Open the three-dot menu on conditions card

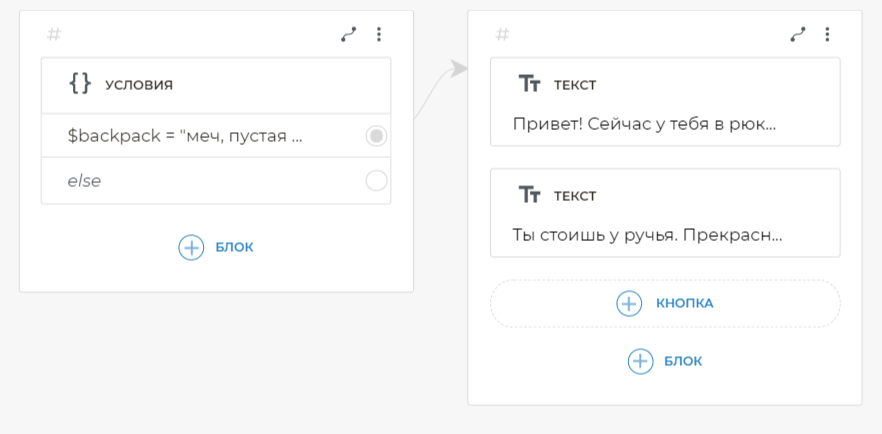(379, 34)
